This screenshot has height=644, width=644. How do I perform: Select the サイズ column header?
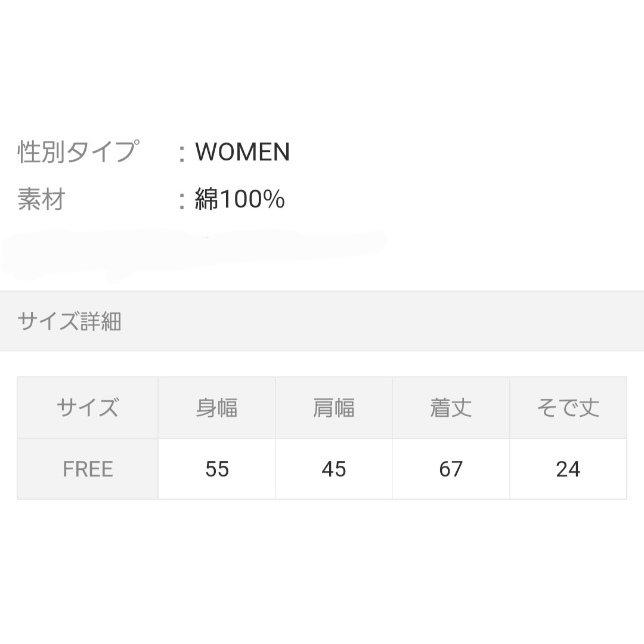pos(88,407)
